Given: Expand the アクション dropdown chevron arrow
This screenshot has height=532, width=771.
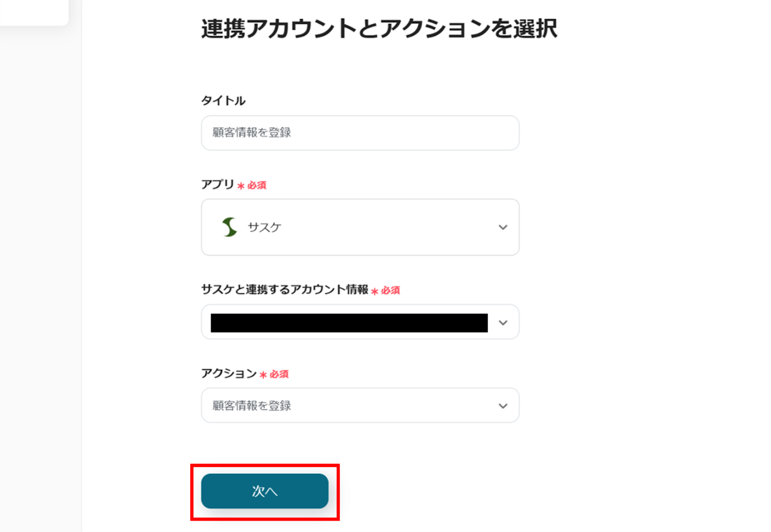Looking at the screenshot, I should pyautogui.click(x=503, y=406).
